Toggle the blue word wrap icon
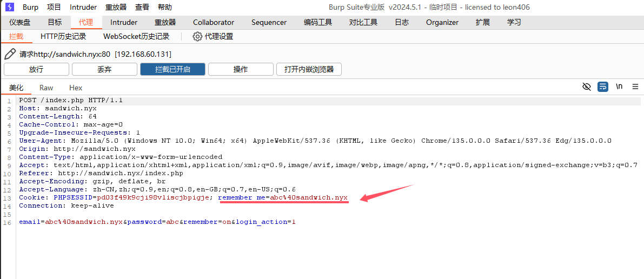This screenshot has height=279, width=644. tap(602, 87)
